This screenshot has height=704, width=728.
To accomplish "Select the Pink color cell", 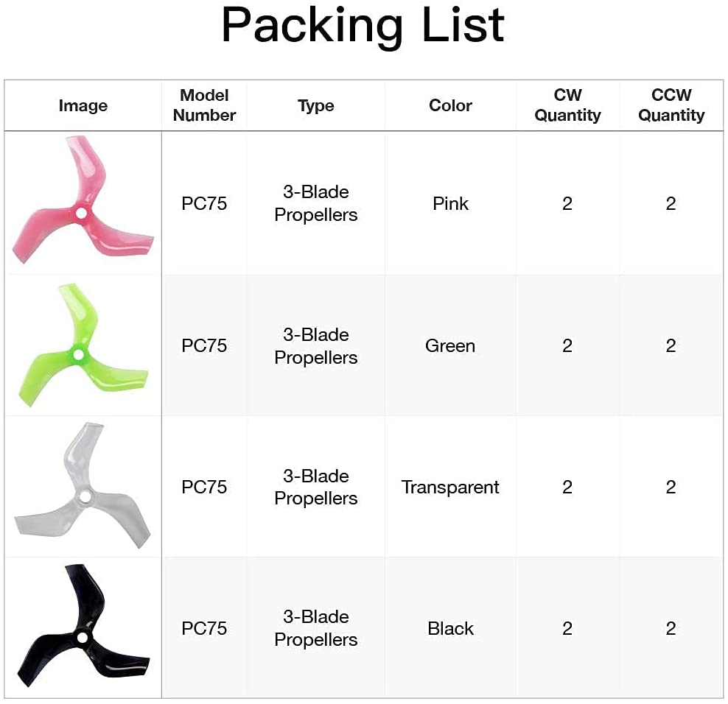I will point(450,203).
